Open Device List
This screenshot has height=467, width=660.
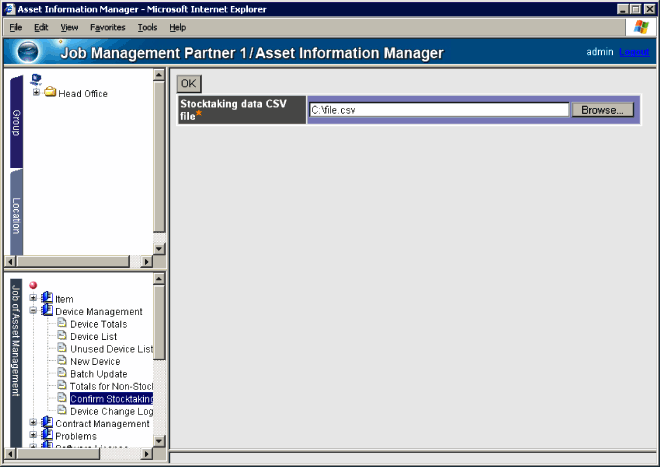point(93,337)
